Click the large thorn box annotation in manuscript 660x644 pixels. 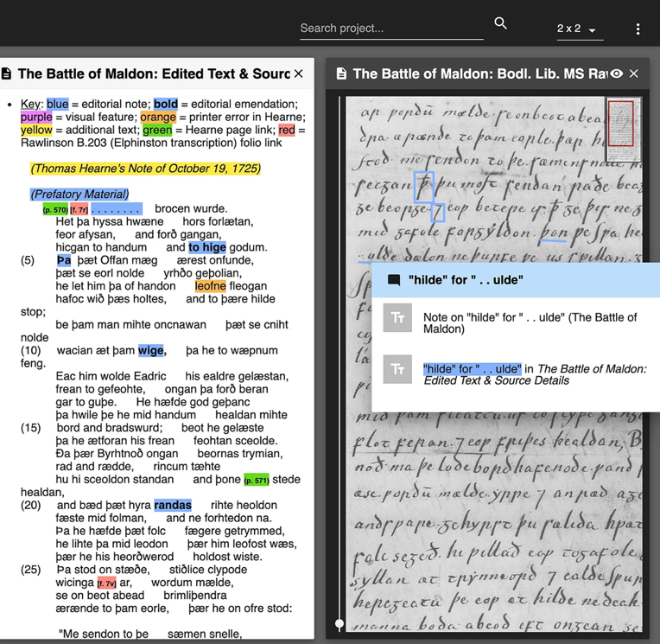tap(423, 187)
